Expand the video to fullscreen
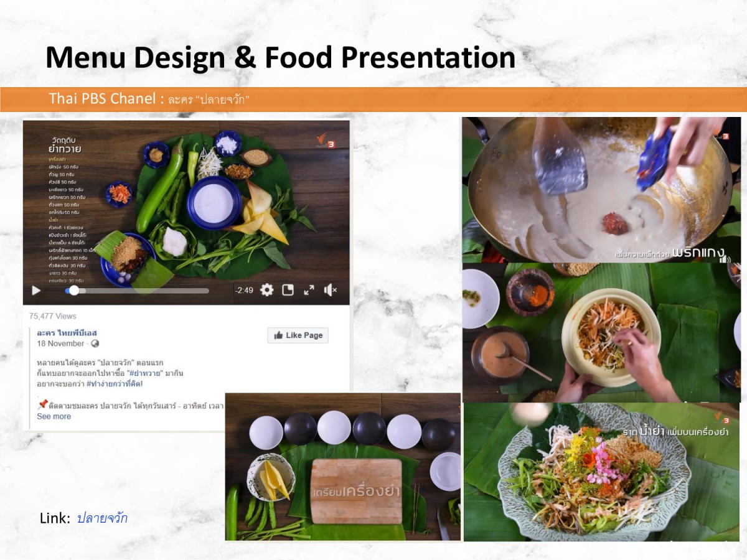 (309, 290)
